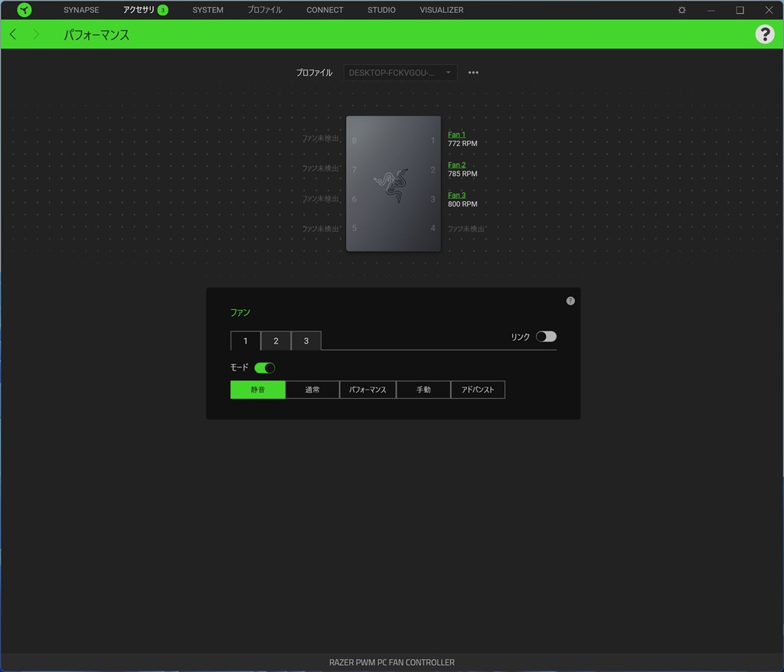
Task: Click the Fan 1 link
Action: point(456,135)
